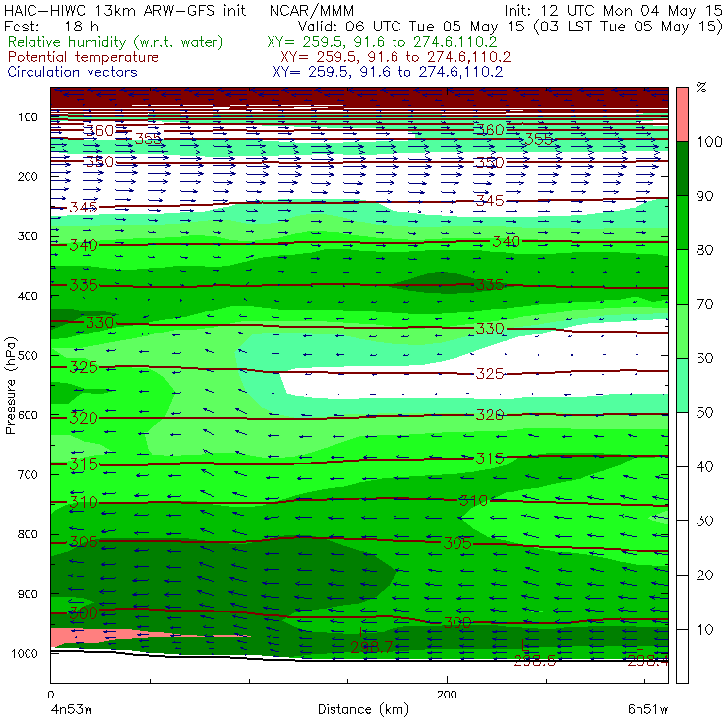Click the colorbar '50' value label

(704, 412)
